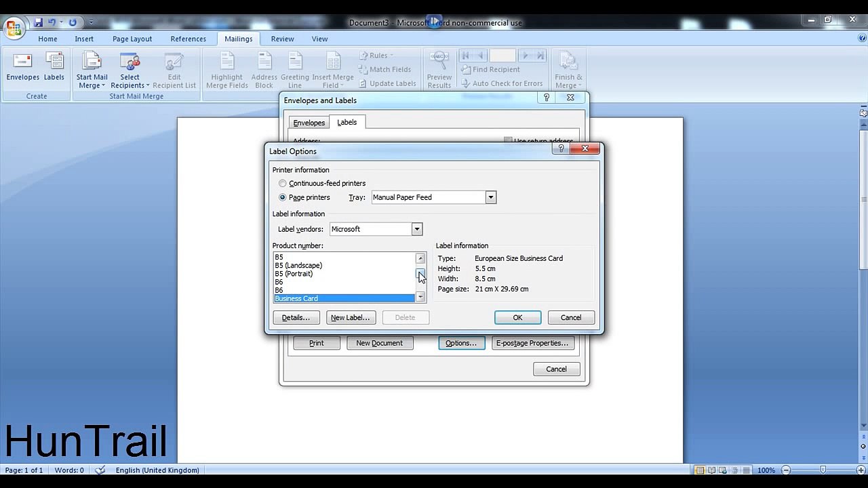This screenshot has width=868, height=488.
Task: Click the help icon in Label Options dialog
Action: click(x=561, y=148)
